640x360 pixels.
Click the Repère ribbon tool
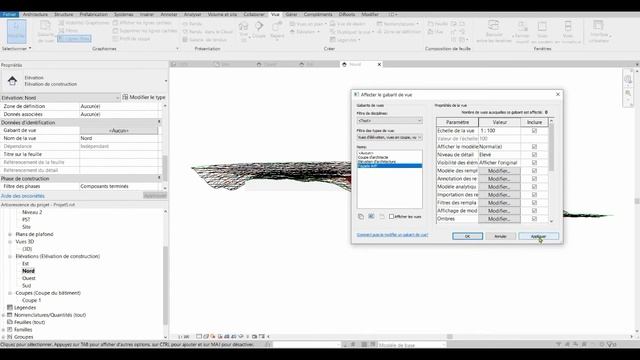coord(277,31)
